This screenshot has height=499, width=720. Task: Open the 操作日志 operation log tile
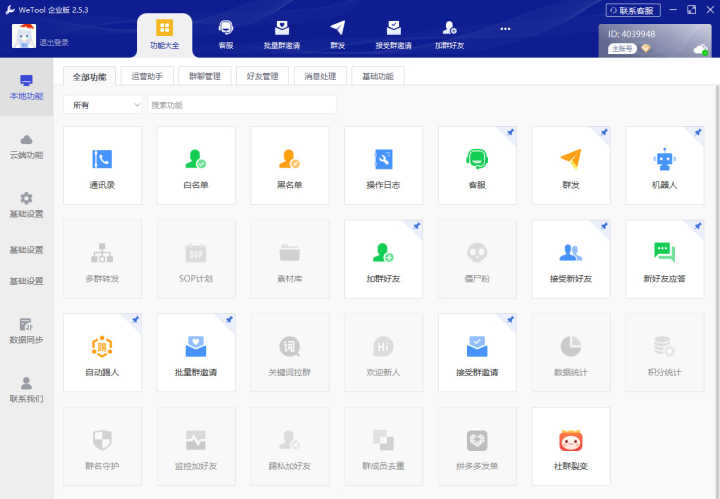tap(383, 166)
